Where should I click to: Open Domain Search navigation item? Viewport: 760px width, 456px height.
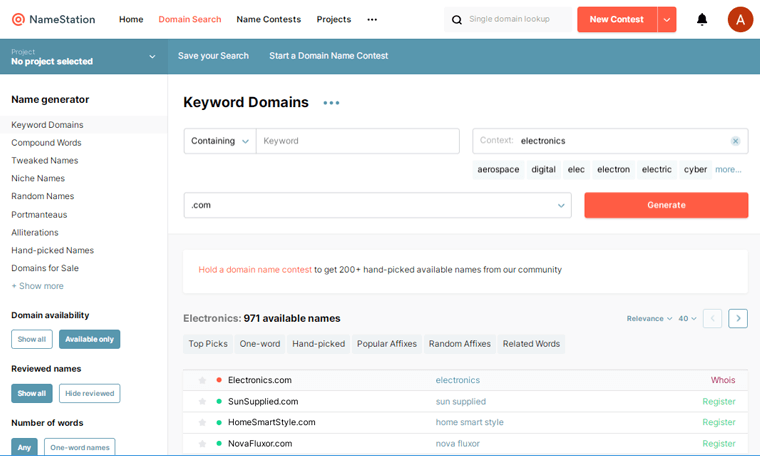pyautogui.click(x=190, y=19)
